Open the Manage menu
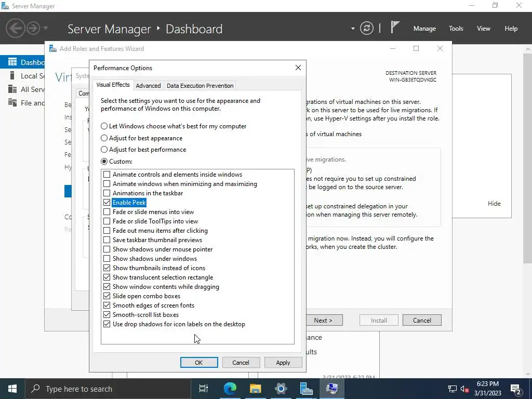532x399 pixels. 424,29
